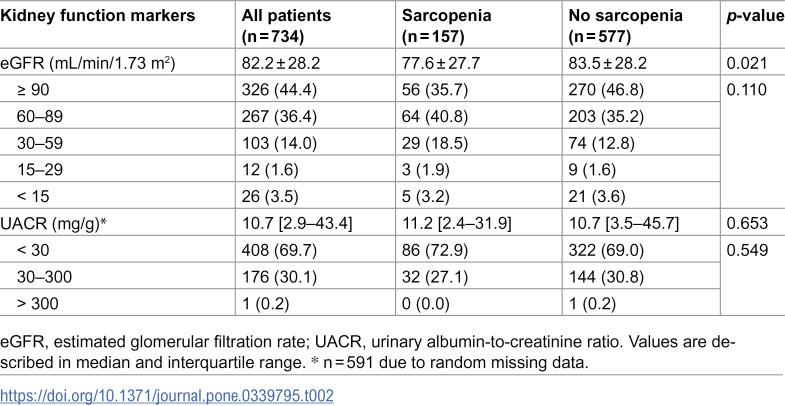This screenshot has width=785, height=406.
Task: Select the 11.2 [2.4–31.9] sarcopenia UACR cell
Action: [x=456, y=223]
